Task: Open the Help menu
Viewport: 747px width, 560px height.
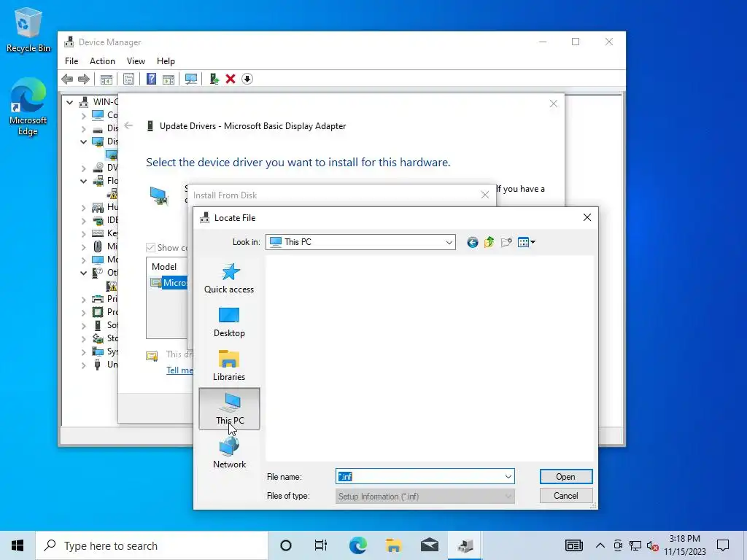Action: coord(166,61)
